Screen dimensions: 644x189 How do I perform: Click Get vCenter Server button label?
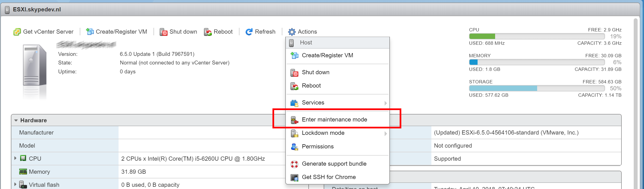pyautogui.click(x=48, y=32)
